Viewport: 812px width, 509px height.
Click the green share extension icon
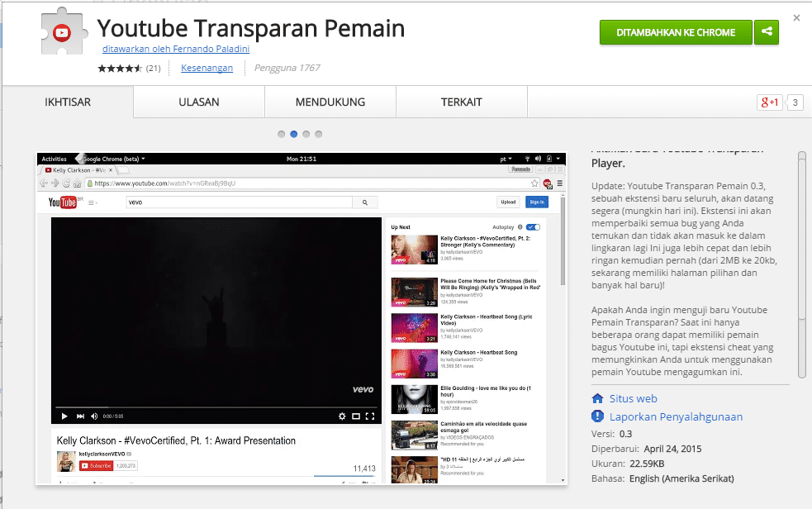[x=765, y=31]
